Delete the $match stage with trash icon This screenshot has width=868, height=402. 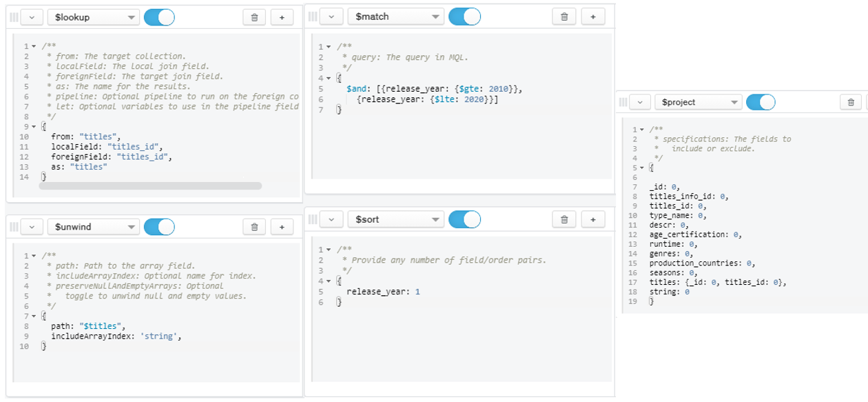564,17
